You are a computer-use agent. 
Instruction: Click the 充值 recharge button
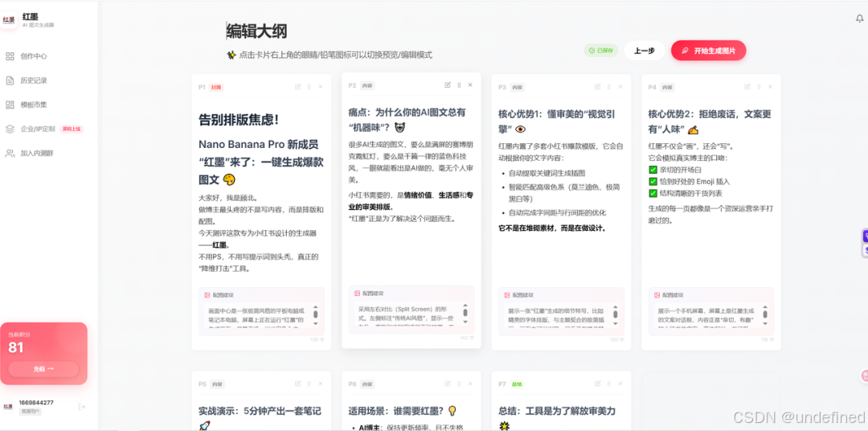coord(43,368)
